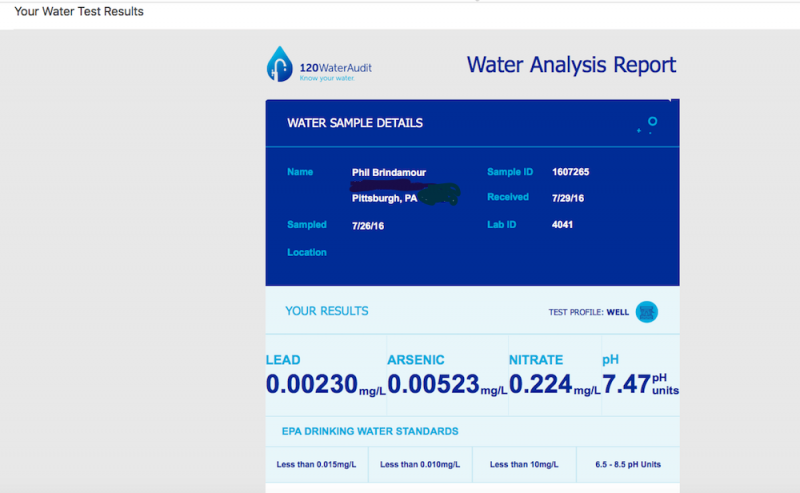Click the 120WaterAudit water drop logo
800x493 pixels.
point(280,64)
